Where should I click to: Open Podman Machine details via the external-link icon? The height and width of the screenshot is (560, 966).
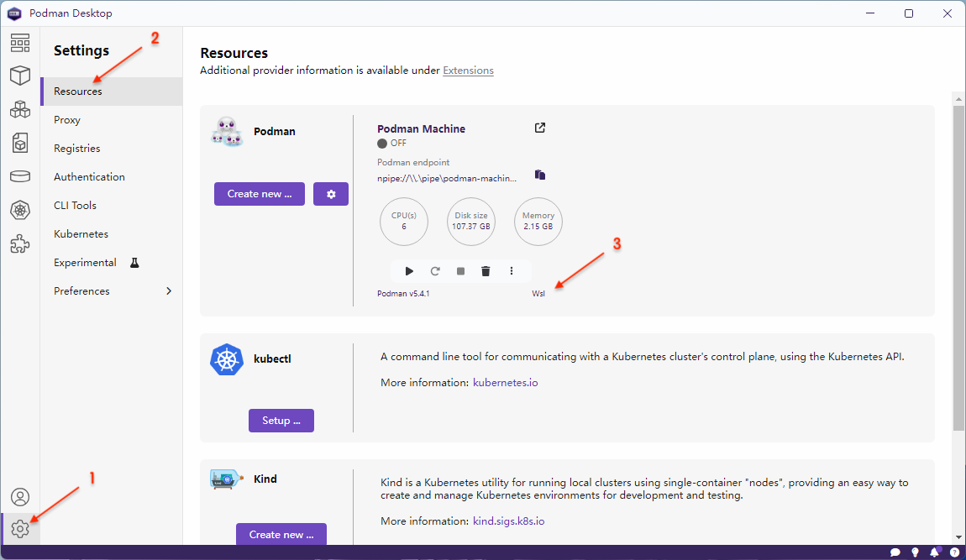[x=539, y=128]
